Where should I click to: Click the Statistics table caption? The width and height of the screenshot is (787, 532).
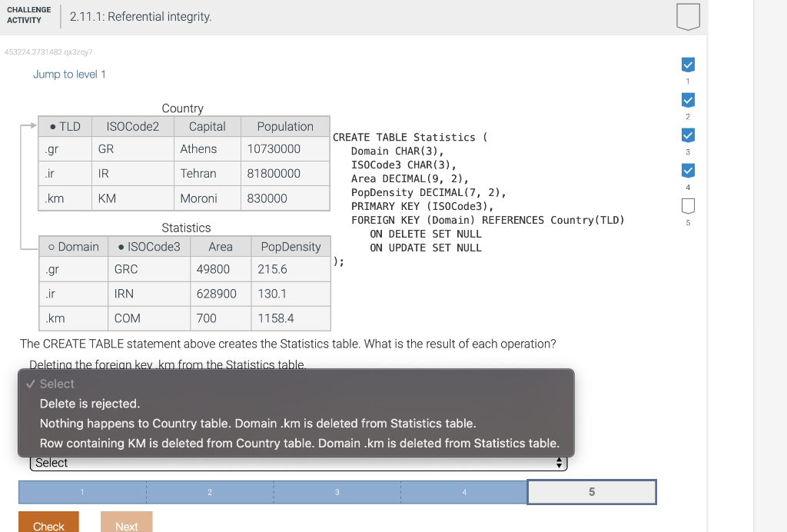186,228
